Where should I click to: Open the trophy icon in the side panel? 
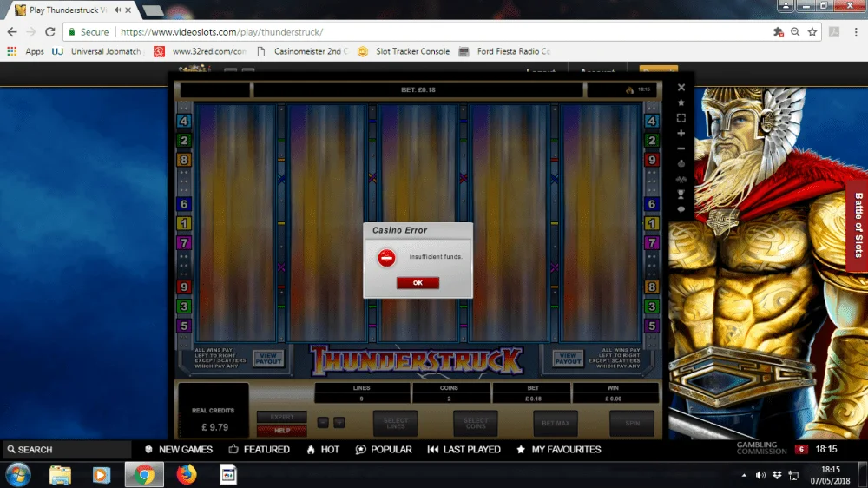681,195
